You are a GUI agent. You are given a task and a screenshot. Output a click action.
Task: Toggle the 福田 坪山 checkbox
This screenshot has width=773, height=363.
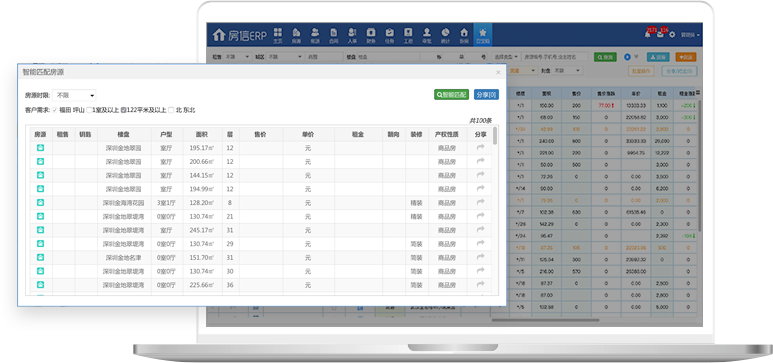55,110
